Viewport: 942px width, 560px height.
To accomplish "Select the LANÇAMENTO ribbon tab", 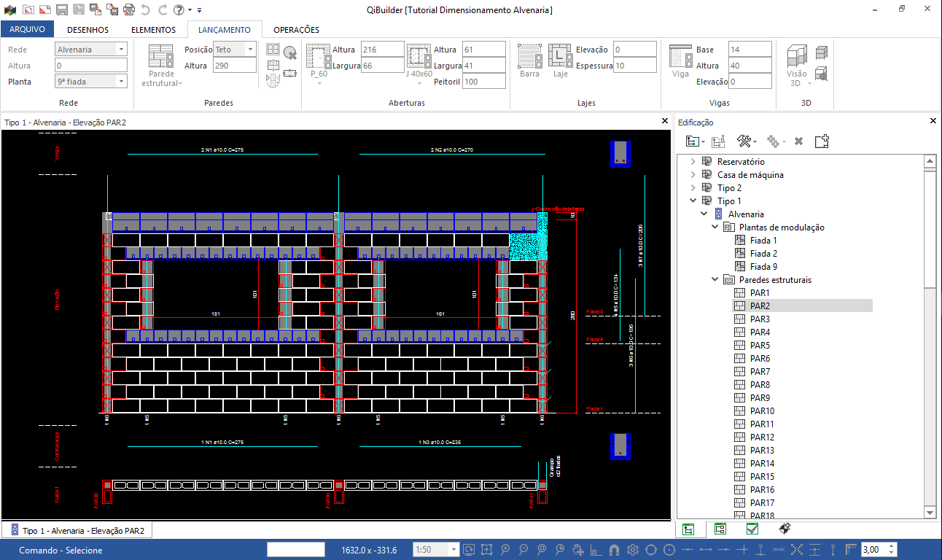I will click(x=225, y=30).
